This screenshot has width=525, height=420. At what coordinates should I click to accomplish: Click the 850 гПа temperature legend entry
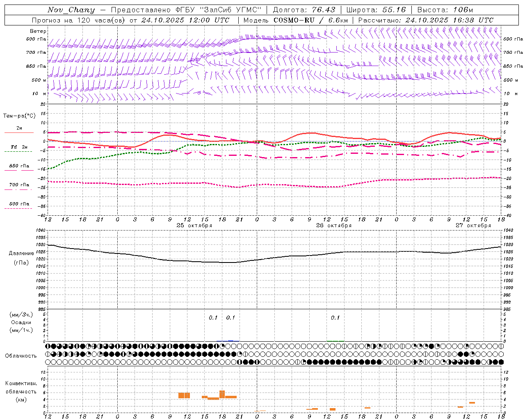point(19,166)
